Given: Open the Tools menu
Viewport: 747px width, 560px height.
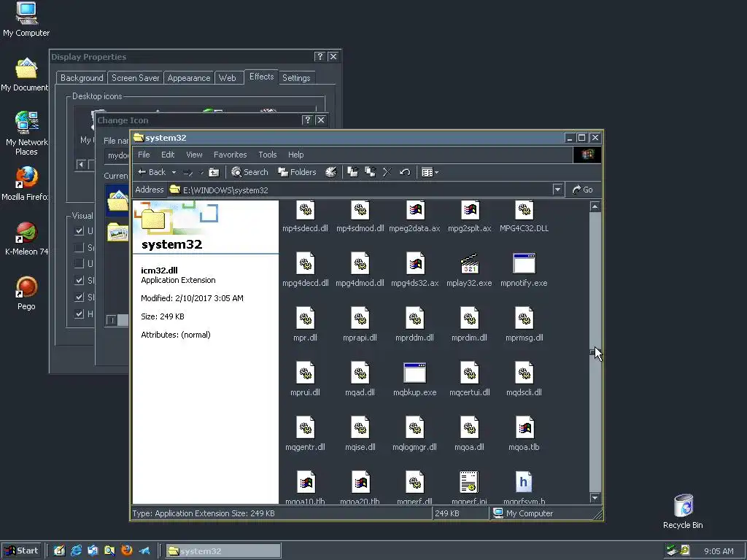Looking at the screenshot, I should [x=267, y=155].
